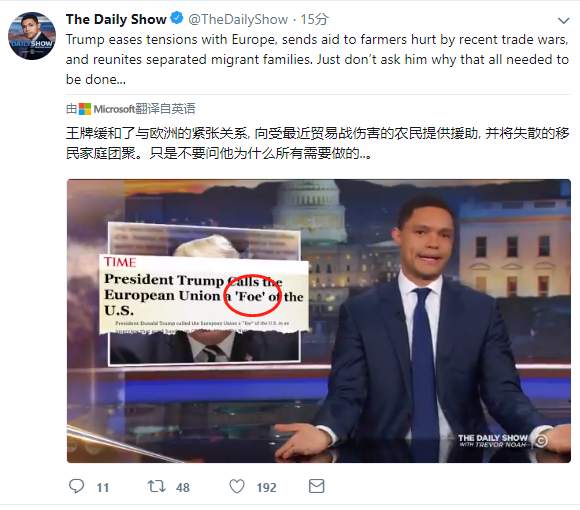580x510 pixels.
Task: Click the retweet count 48
Action: click(183, 487)
